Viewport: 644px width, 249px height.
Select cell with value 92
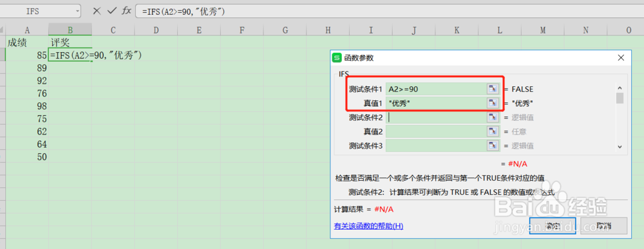27,80
